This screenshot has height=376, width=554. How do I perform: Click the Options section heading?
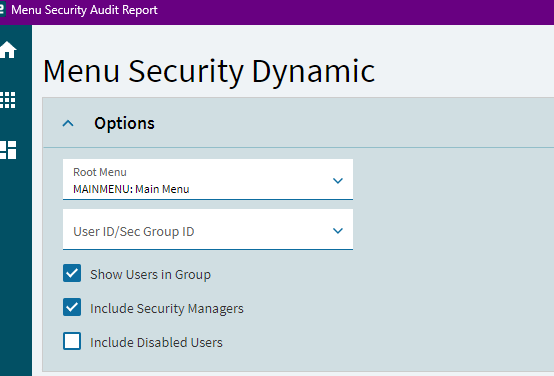coord(124,123)
